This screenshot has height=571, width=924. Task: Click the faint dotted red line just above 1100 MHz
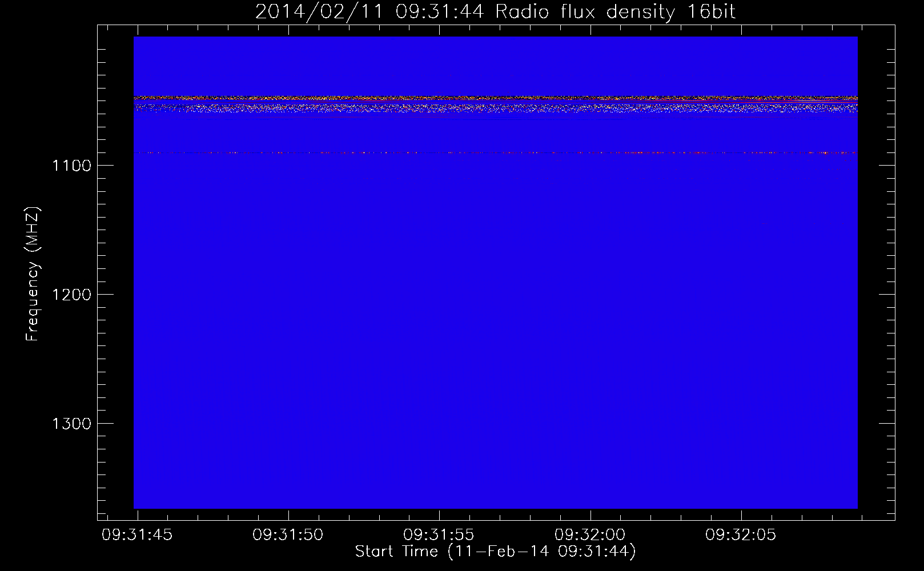pos(495,153)
